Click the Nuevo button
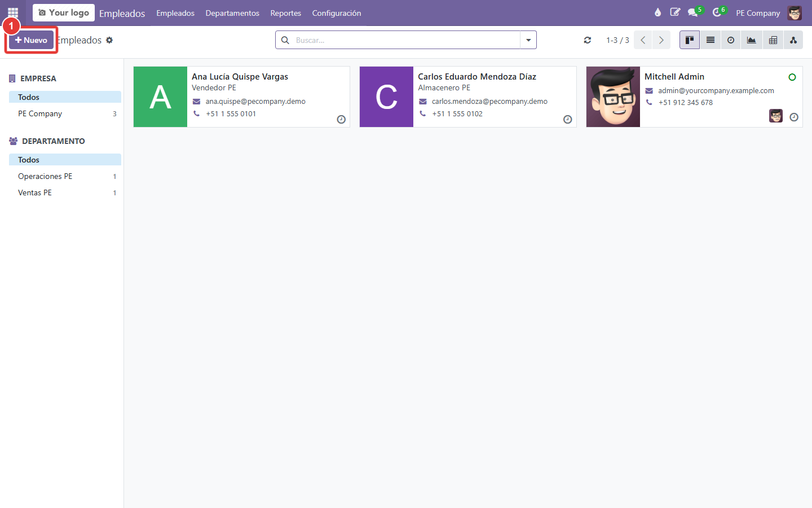This screenshot has width=812, height=508. [x=31, y=40]
